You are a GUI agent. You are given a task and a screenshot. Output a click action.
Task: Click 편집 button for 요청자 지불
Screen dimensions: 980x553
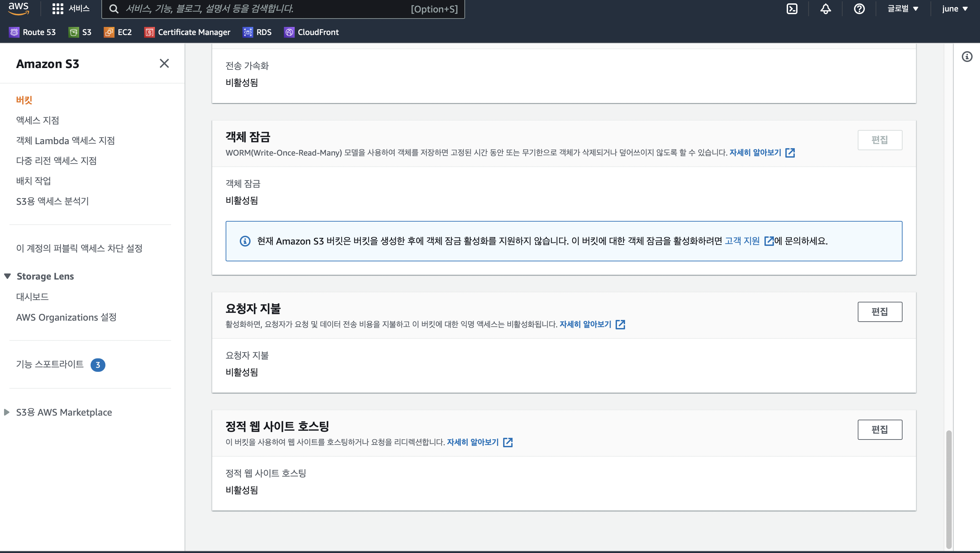click(x=880, y=312)
